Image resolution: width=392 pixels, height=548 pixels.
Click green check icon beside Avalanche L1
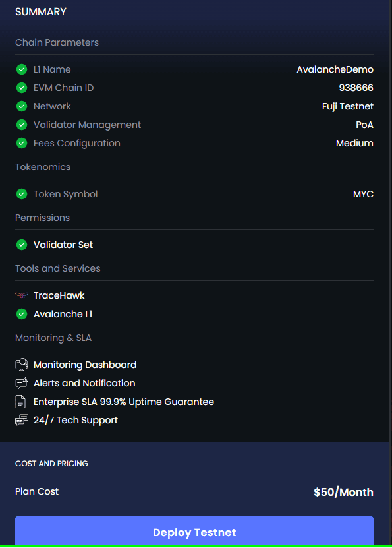[x=22, y=314]
